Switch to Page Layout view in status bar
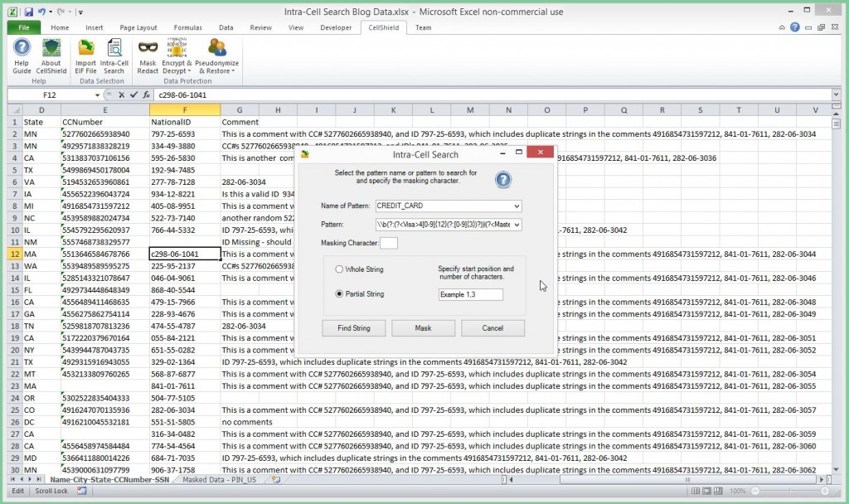 [706, 491]
